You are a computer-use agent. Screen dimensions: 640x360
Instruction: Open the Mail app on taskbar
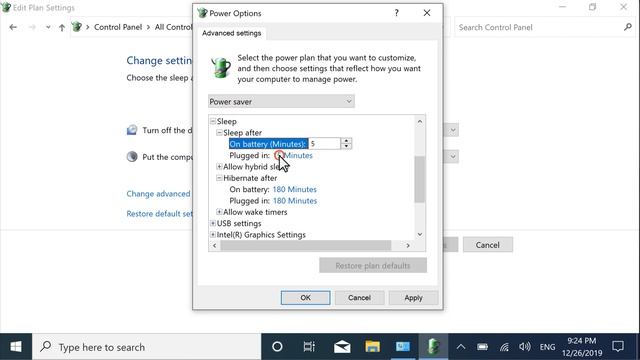click(342, 347)
